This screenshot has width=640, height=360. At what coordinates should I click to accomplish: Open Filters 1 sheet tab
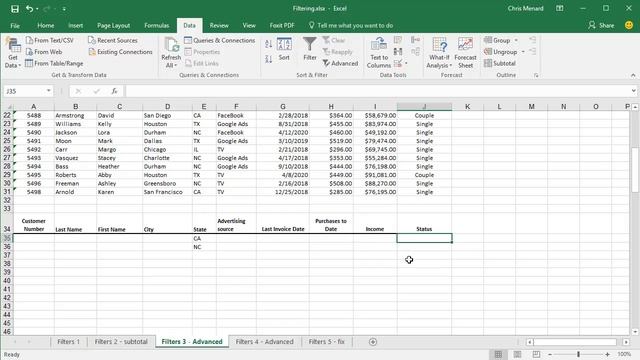[x=68, y=342]
